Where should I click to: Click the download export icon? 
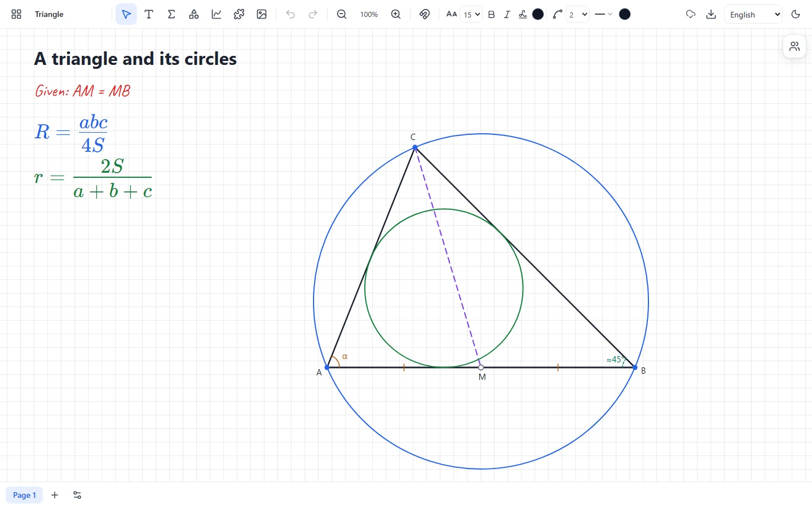coord(711,14)
